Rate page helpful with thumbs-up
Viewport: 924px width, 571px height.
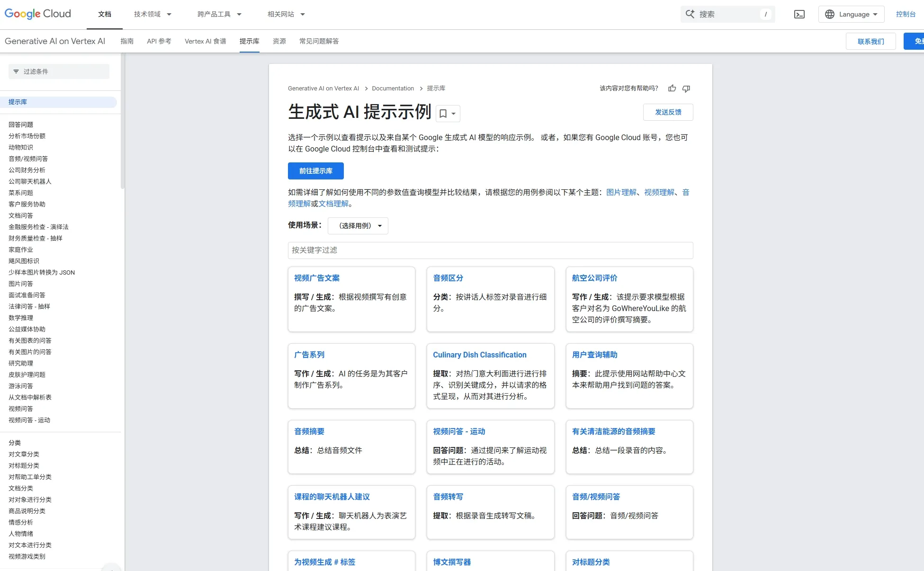coord(672,89)
